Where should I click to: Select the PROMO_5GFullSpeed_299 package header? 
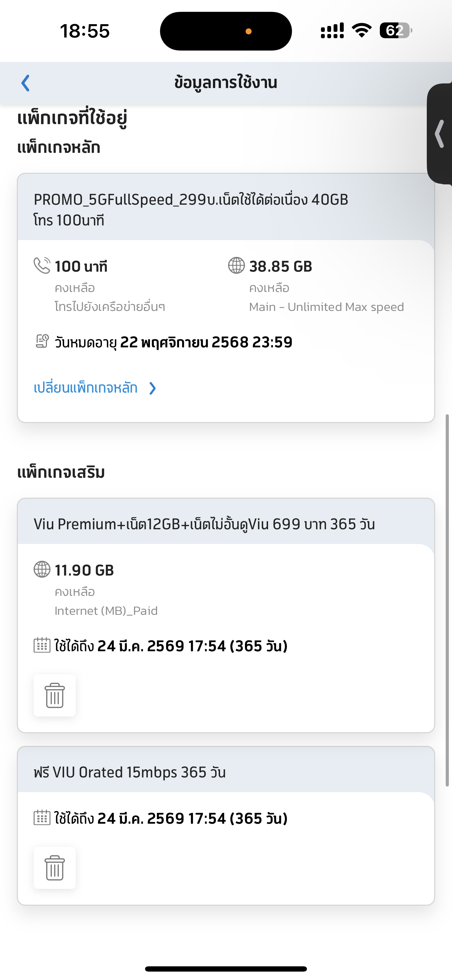point(226,209)
